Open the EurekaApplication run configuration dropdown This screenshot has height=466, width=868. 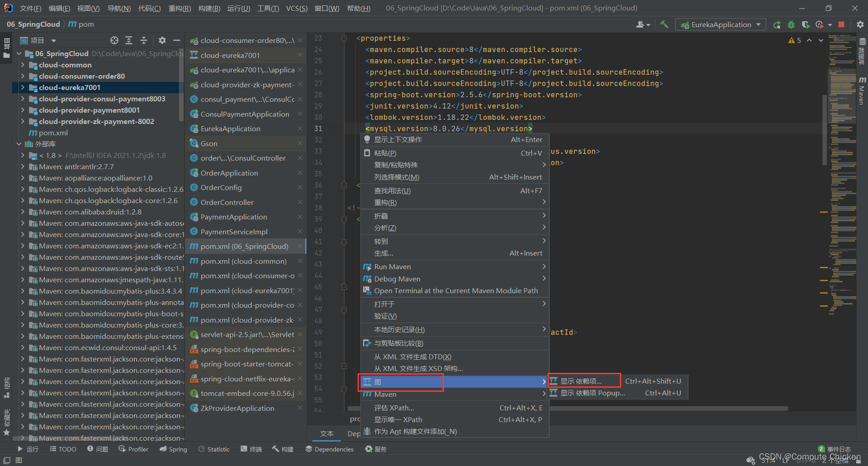pyautogui.click(x=721, y=24)
